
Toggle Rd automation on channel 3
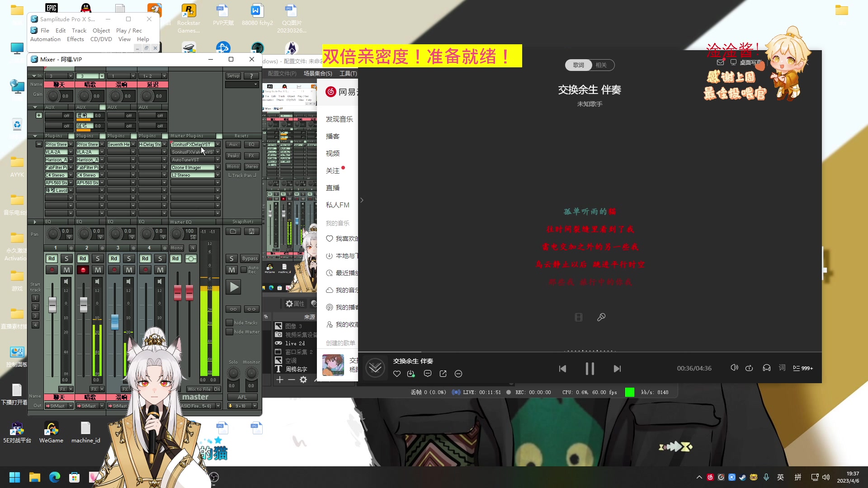coord(114,258)
